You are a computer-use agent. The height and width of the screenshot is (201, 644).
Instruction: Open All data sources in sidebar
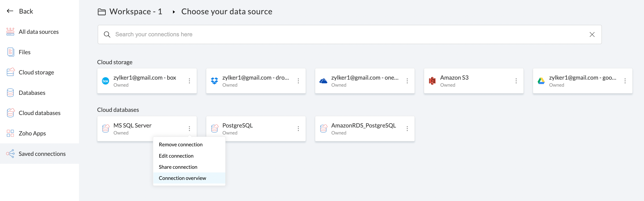point(39,32)
